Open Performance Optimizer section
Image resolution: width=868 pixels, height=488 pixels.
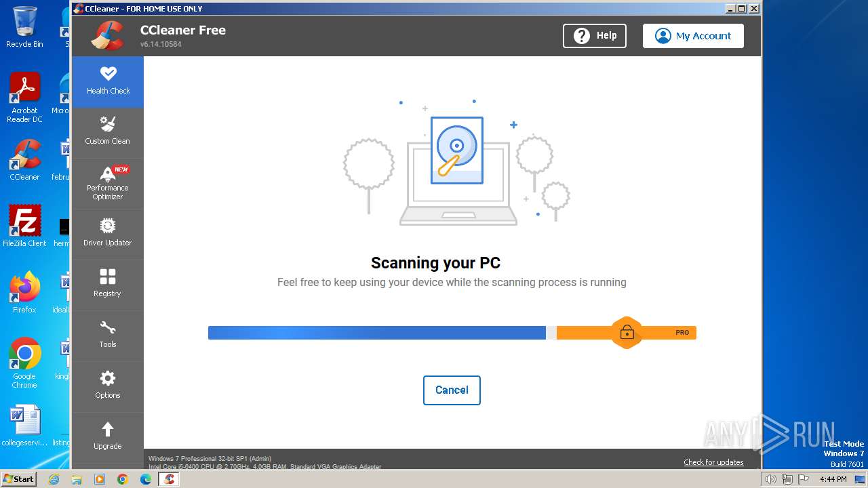[x=108, y=183]
